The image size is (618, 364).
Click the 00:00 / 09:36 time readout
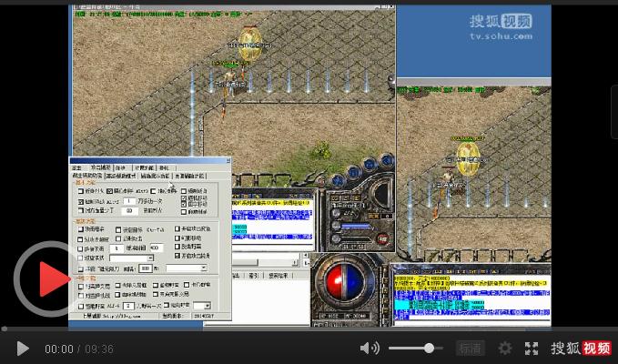[79, 349]
